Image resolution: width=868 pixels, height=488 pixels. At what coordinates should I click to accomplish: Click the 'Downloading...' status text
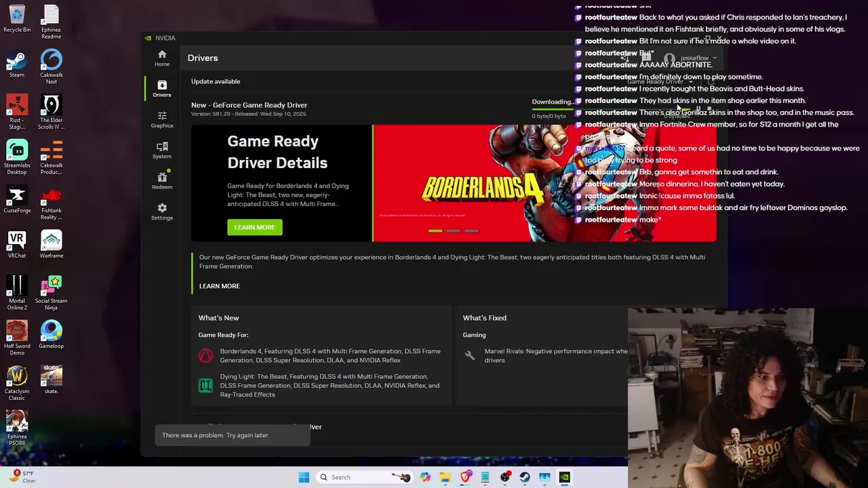click(552, 102)
